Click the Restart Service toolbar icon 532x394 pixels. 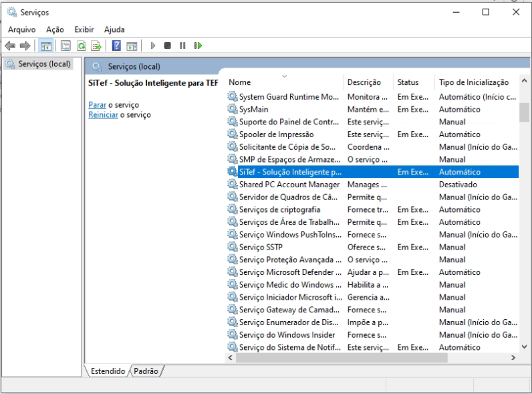click(x=198, y=45)
